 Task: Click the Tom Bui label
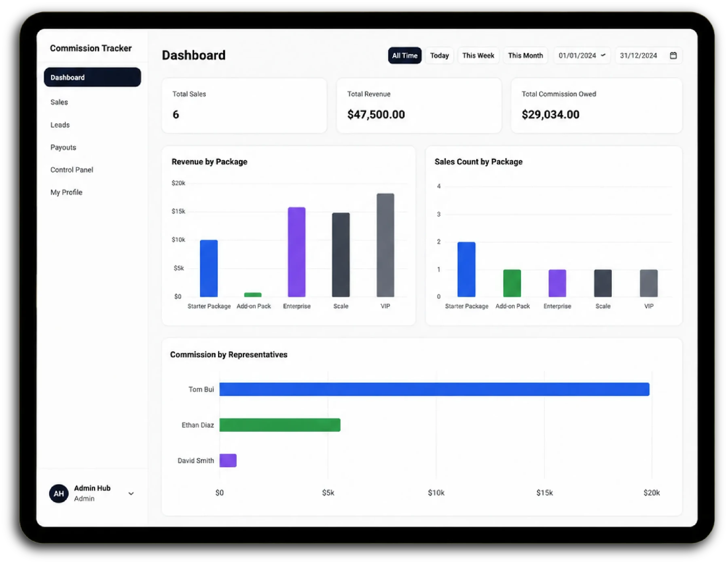[x=201, y=389]
